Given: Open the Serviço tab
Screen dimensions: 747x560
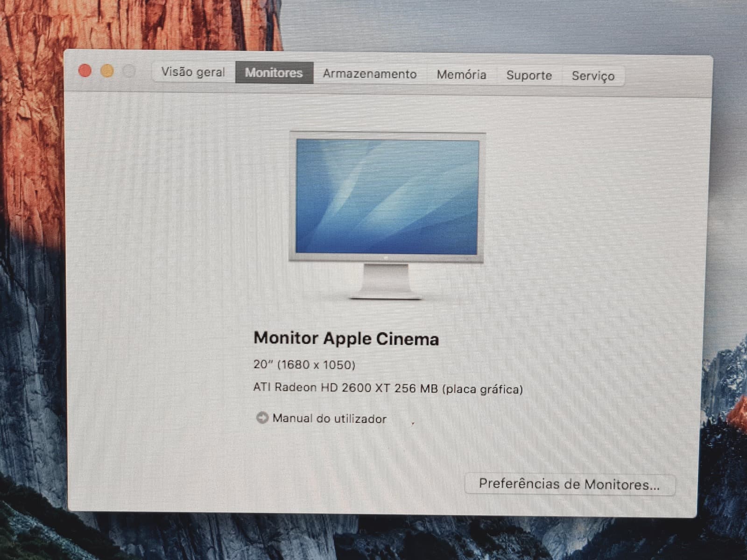Looking at the screenshot, I should (x=593, y=76).
